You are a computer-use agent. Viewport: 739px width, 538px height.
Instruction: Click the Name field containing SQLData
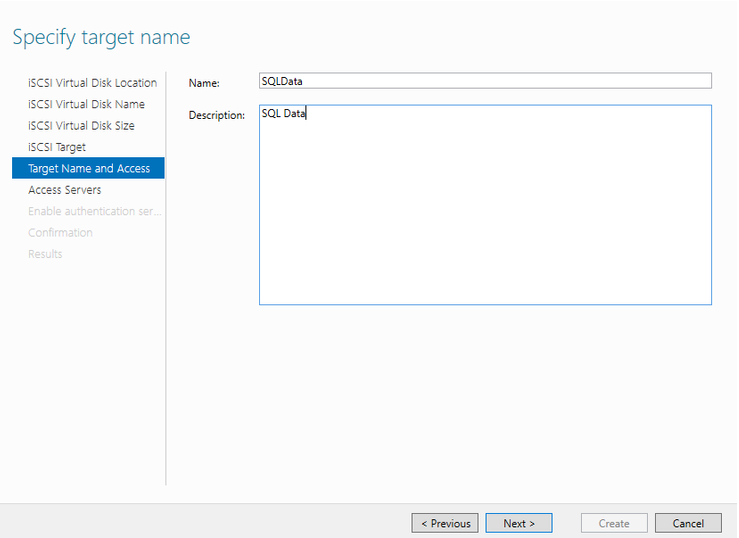point(484,82)
